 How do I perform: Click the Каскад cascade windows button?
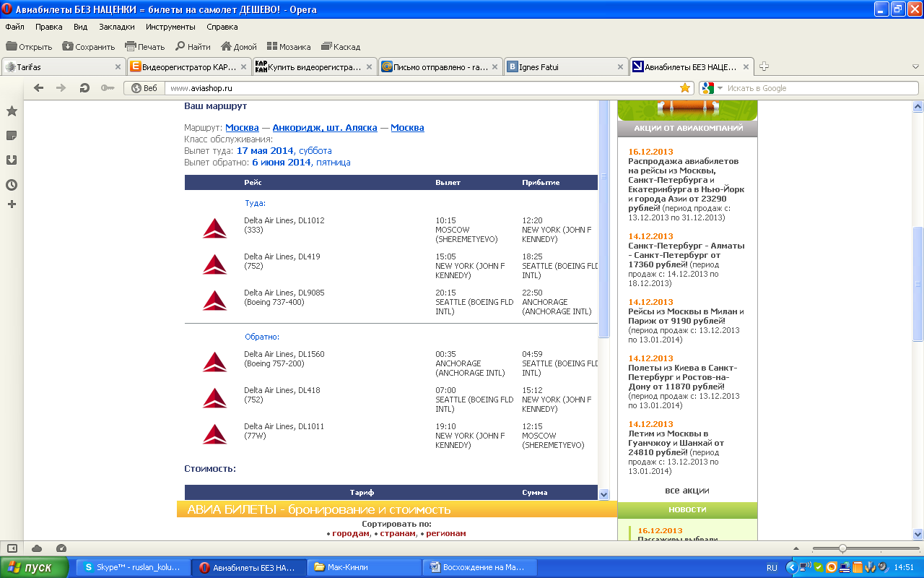point(341,47)
